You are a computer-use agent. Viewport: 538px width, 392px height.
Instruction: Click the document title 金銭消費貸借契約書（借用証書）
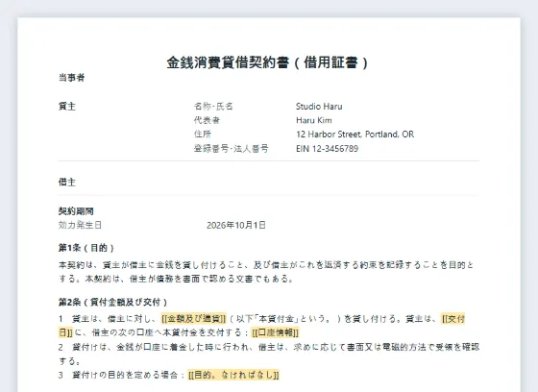tap(267, 62)
